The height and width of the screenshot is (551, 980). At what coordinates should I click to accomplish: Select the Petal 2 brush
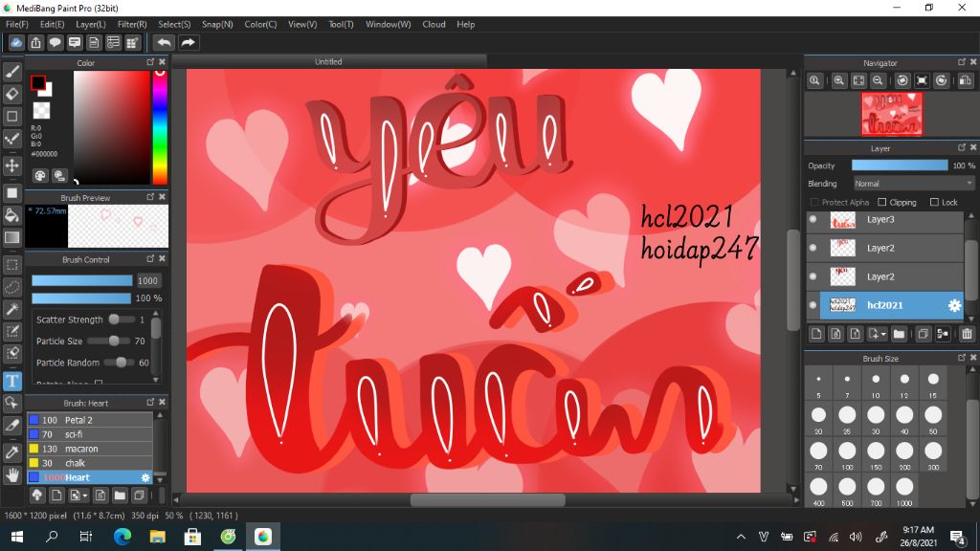pyautogui.click(x=90, y=420)
